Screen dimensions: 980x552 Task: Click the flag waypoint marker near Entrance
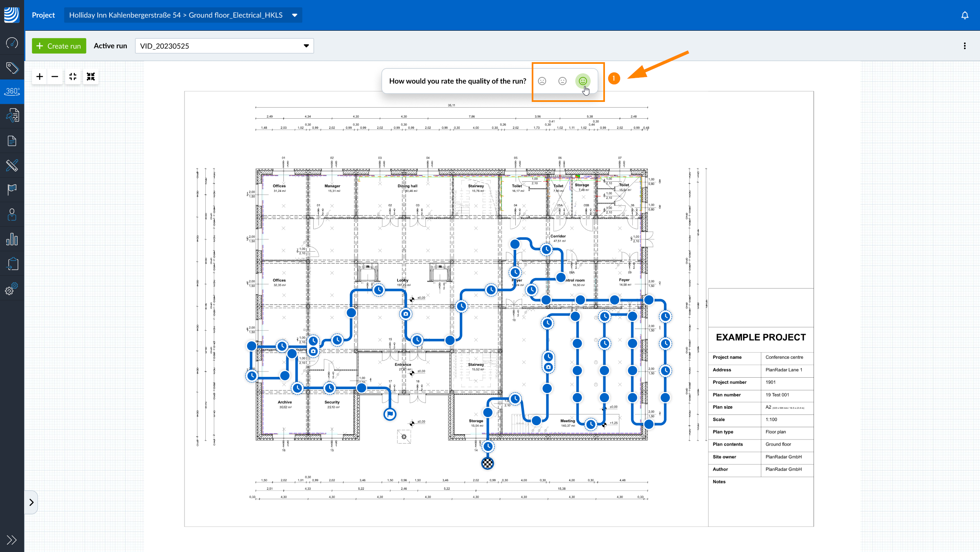pos(390,414)
